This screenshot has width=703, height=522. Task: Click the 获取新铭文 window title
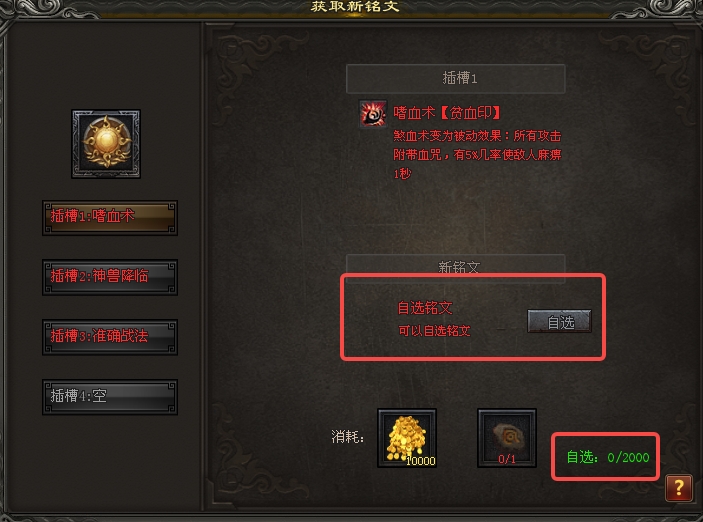[x=355, y=6]
